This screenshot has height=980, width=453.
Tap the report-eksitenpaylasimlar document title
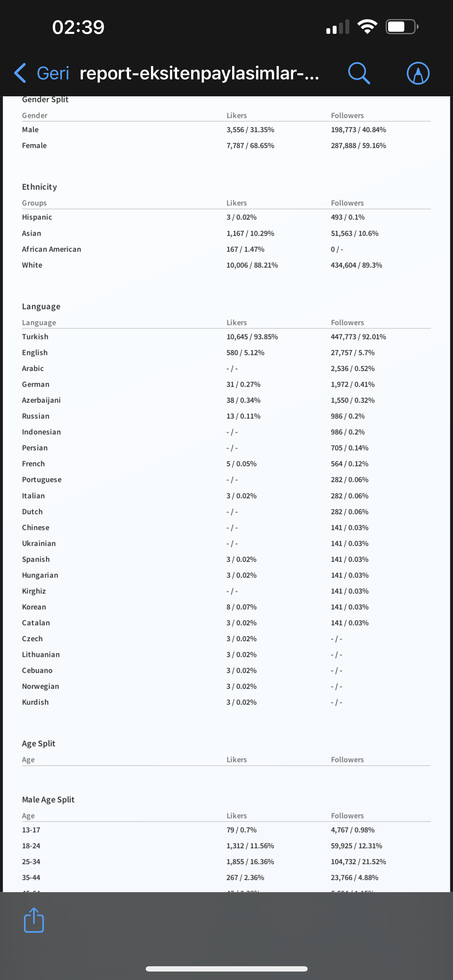pyautogui.click(x=199, y=73)
